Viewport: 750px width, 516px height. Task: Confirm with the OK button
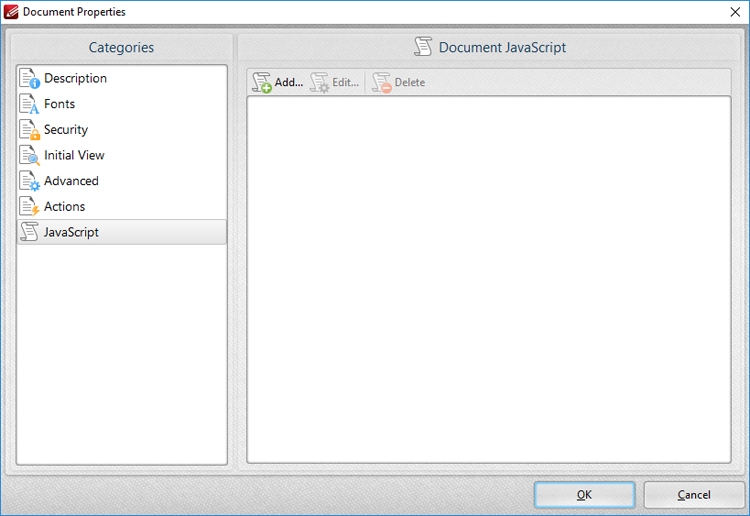[585, 494]
